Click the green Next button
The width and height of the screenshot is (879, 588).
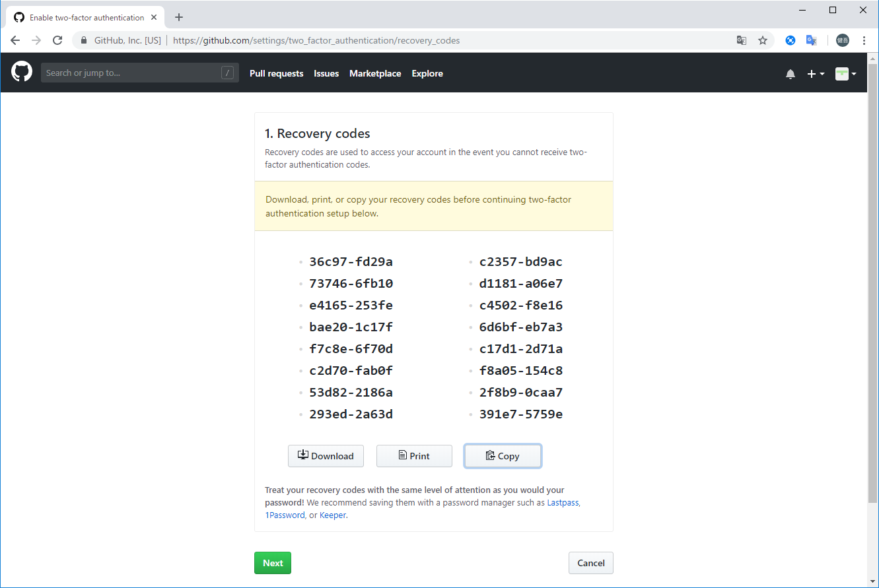tap(272, 563)
